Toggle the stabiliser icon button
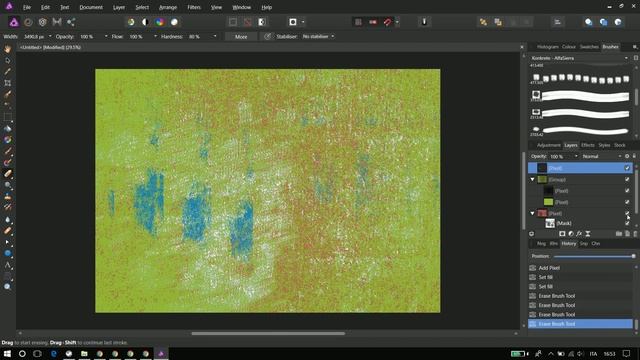The height and width of the screenshot is (360, 640). coord(267,36)
